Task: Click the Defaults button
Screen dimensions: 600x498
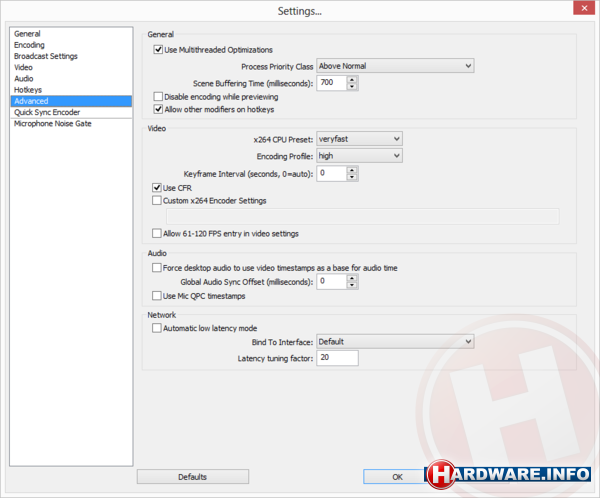Action: (193, 477)
